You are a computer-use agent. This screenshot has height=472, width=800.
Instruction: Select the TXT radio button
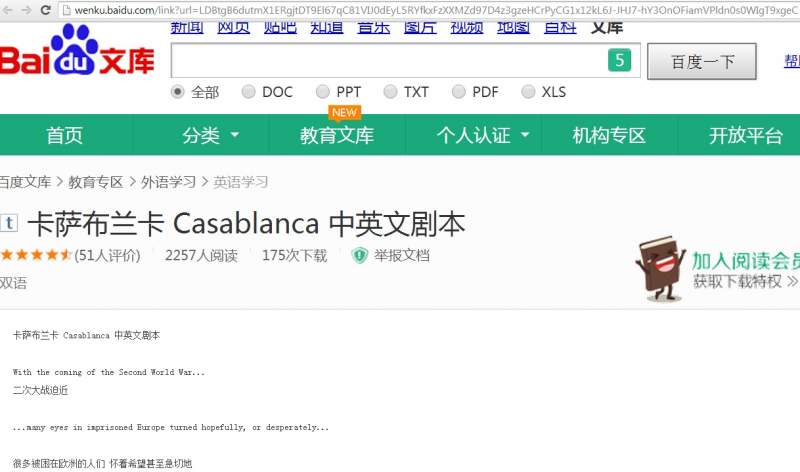(390, 92)
